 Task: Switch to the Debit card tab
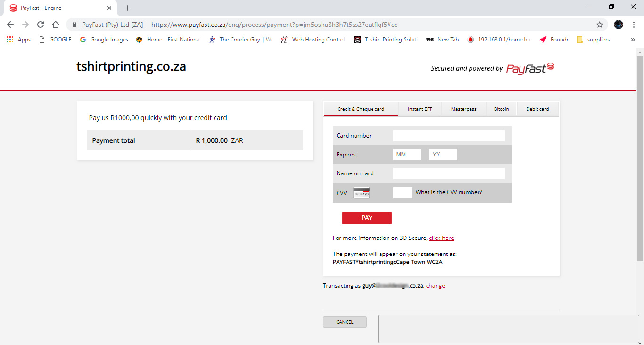[x=537, y=109]
